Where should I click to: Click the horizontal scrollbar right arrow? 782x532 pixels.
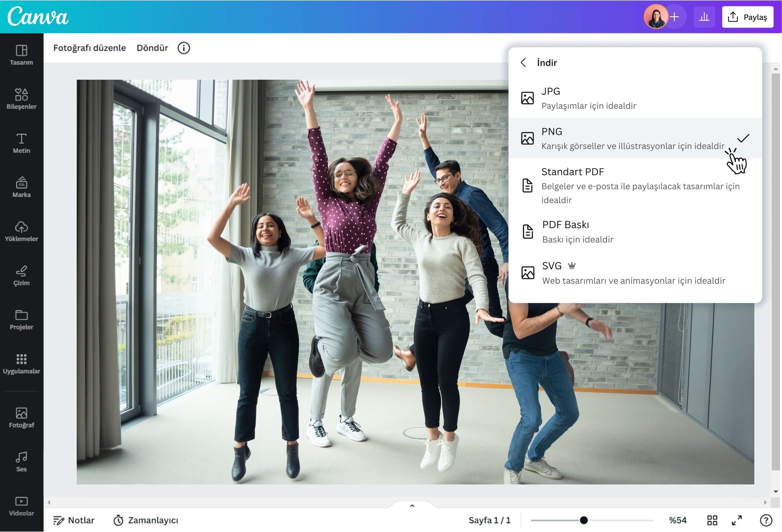pyautogui.click(x=765, y=502)
